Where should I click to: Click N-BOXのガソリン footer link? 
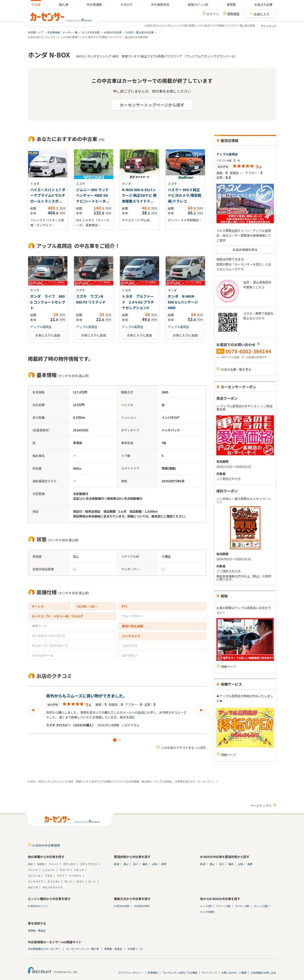pos(38,906)
